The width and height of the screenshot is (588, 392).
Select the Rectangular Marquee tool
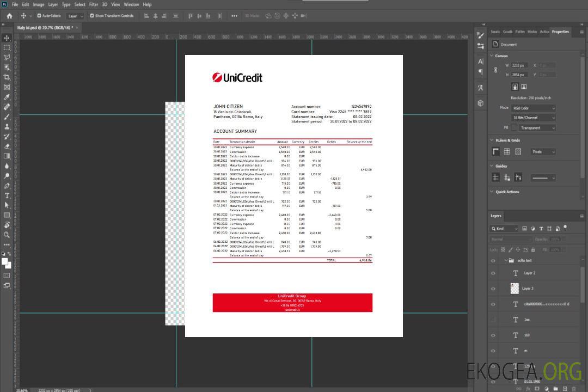(7, 48)
